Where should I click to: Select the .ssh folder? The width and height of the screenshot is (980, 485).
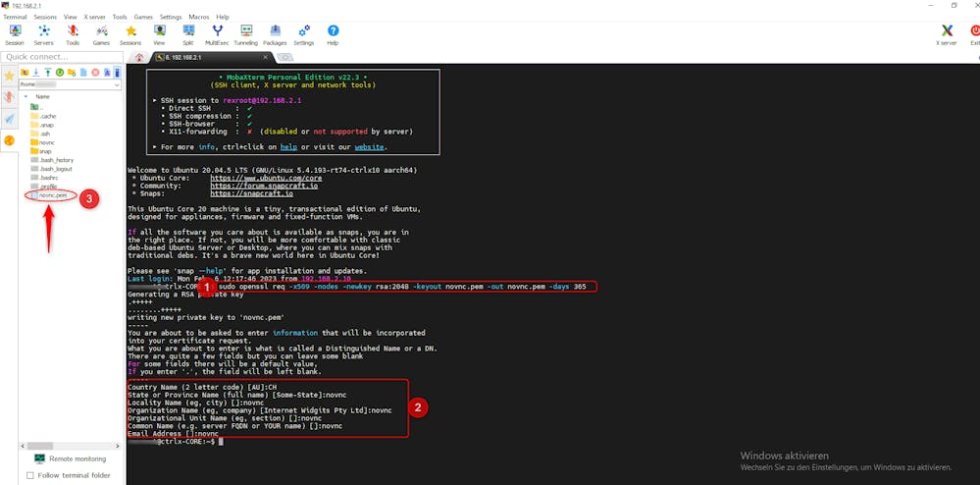pyautogui.click(x=40, y=134)
